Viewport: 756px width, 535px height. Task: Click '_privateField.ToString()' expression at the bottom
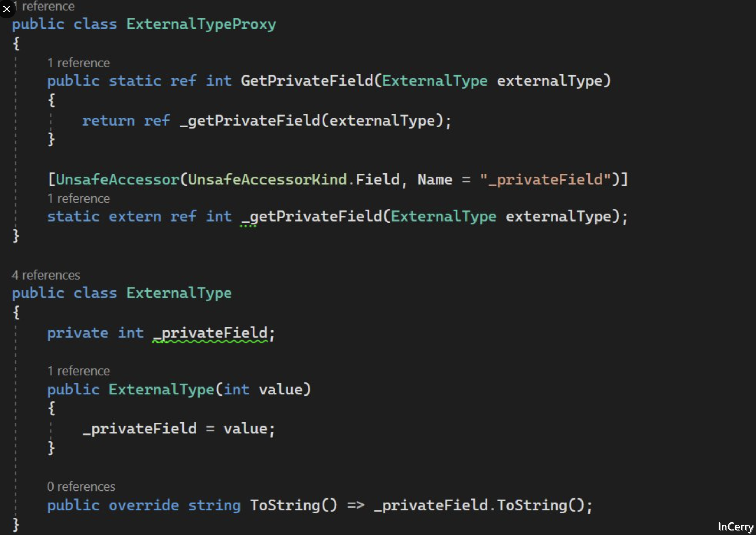479,505
